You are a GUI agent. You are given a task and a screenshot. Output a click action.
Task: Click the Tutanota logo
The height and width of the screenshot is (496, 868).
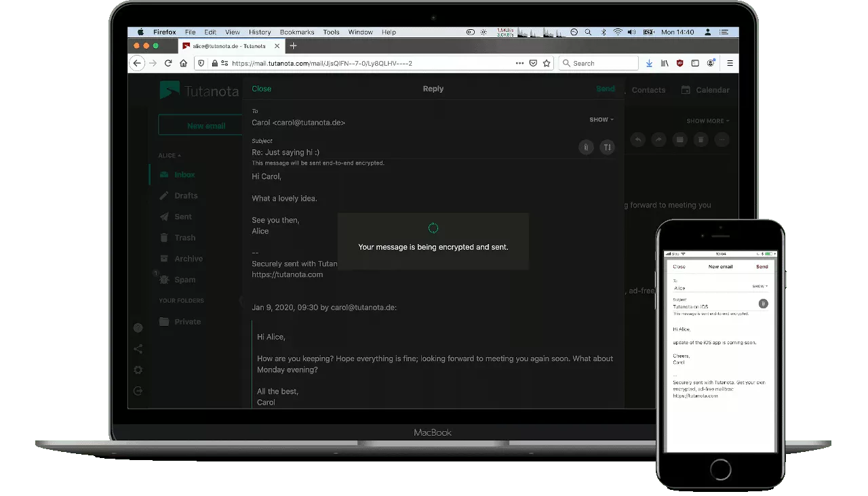click(x=199, y=90)
